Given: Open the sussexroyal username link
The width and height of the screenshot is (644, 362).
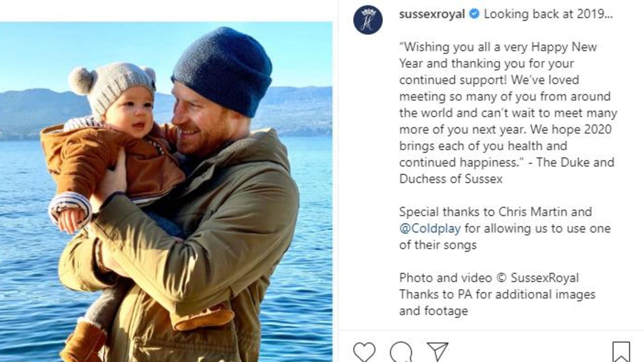Looking at the screenshot, I should click(432, 14).
